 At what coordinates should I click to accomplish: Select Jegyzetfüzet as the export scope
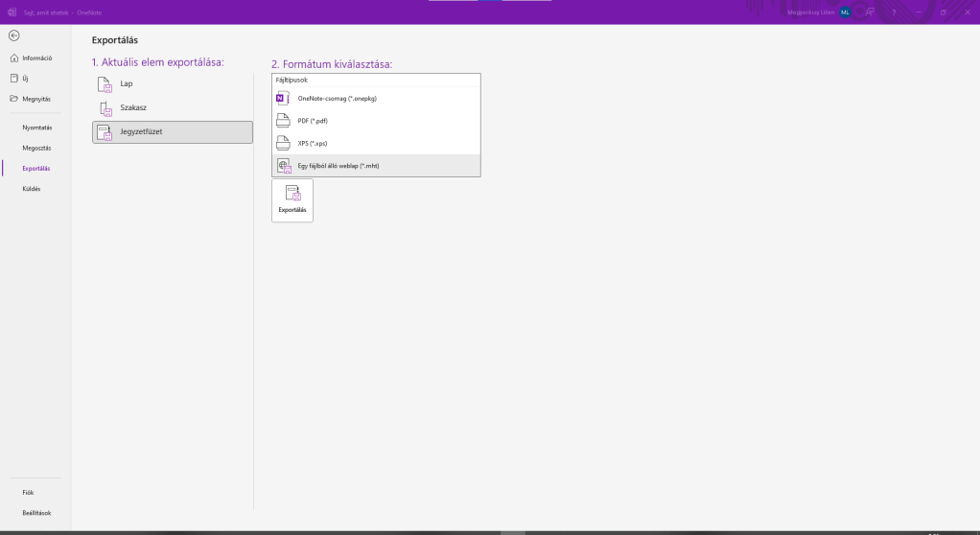point(173,132)
